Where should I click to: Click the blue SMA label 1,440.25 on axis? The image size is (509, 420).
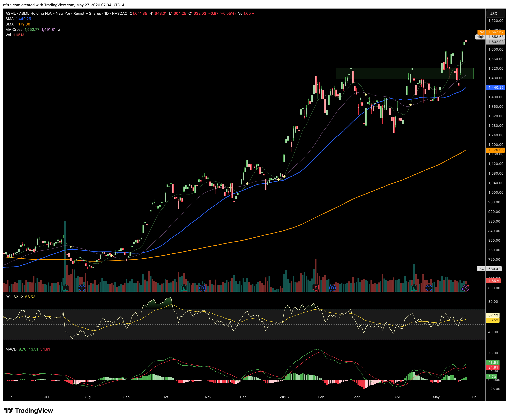495,88
